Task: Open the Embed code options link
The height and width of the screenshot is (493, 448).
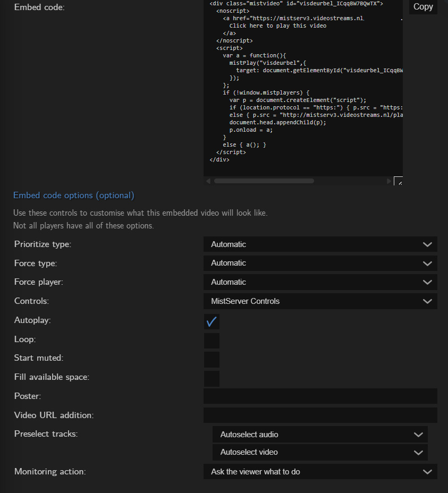Action: pyautogui.click(x=73, y=195)
